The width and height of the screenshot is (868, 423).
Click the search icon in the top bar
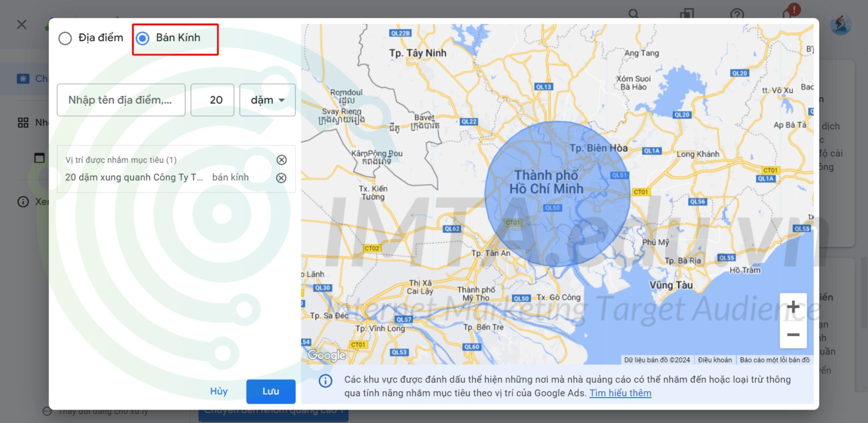(633, 14)
